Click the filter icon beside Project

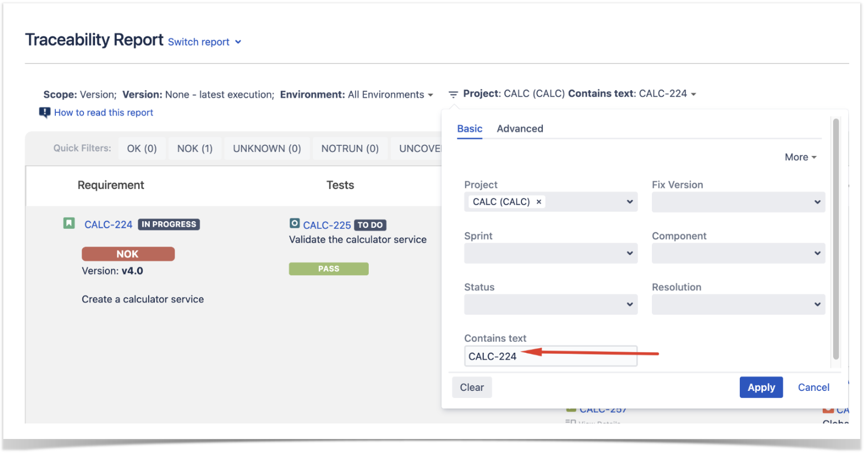453,95
